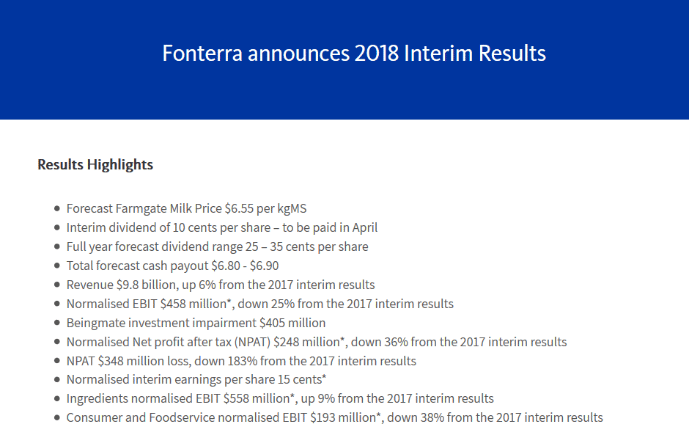This screenshot has width=689, height=435.
Task: Click the NPAT $348 million loss line
Action: click(x=241, y=361)
